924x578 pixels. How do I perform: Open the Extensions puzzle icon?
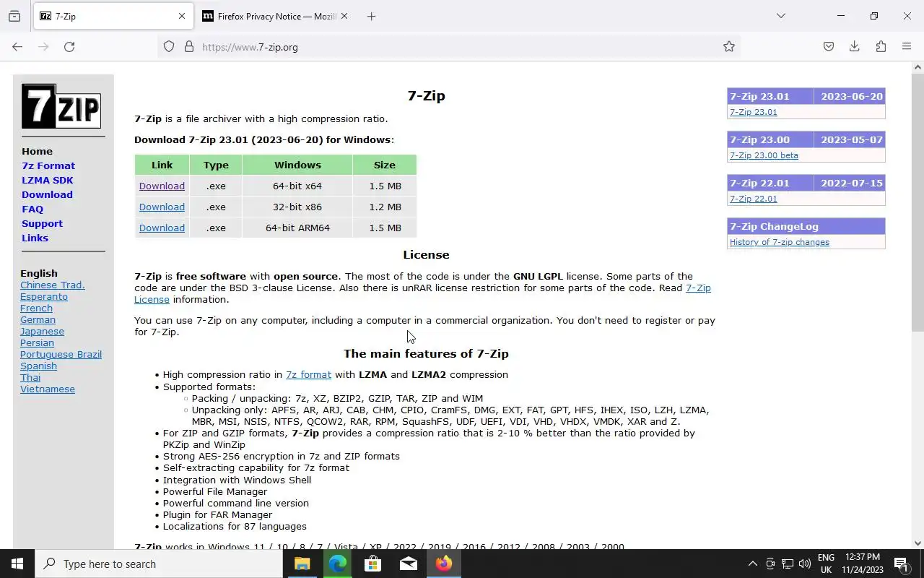click(881, 47)
